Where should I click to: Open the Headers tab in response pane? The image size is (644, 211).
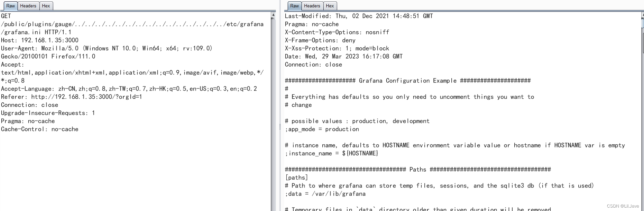(x=312, y=6)
